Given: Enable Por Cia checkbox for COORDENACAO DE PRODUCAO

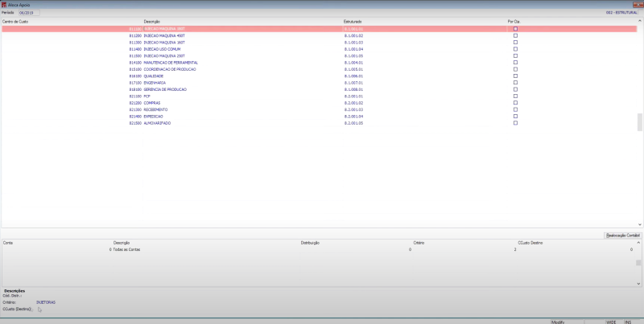Looking at the screenshot, I should (515, 69).
